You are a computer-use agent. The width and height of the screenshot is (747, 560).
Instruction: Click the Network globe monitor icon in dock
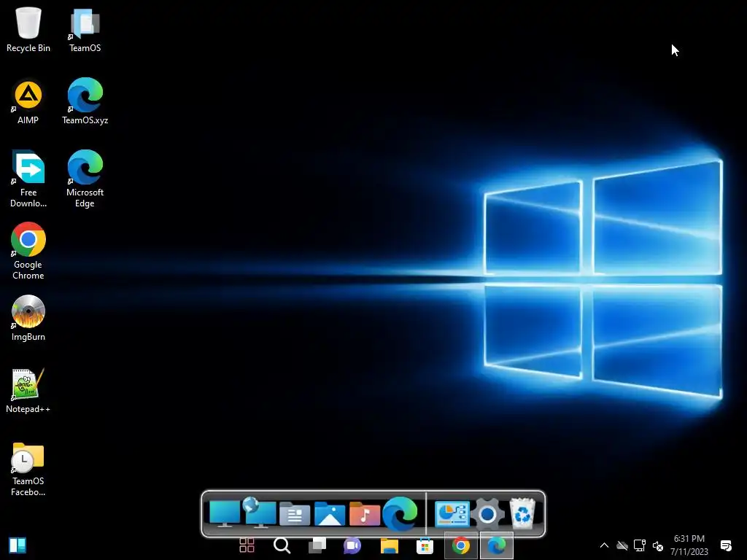[x=259, y=513]
